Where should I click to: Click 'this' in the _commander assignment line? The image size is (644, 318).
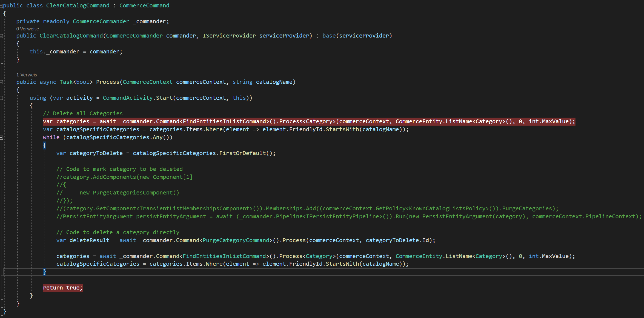36,51
